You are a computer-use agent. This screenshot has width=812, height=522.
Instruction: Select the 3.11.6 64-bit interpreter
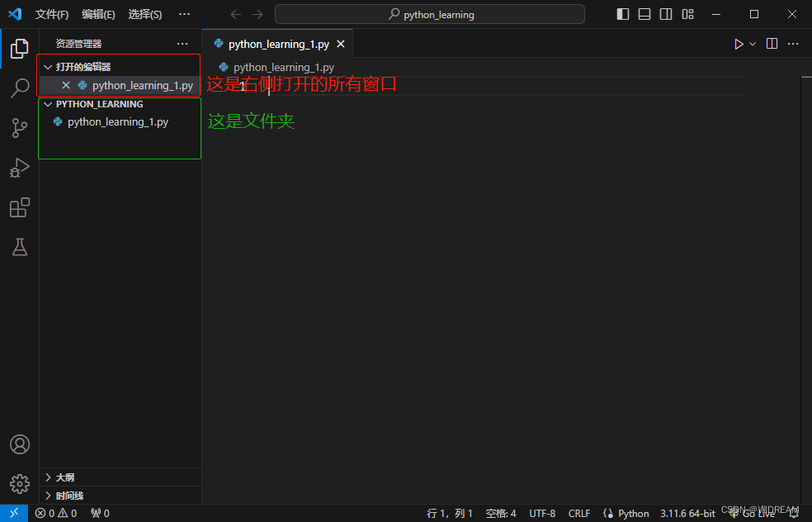(687, 513)
